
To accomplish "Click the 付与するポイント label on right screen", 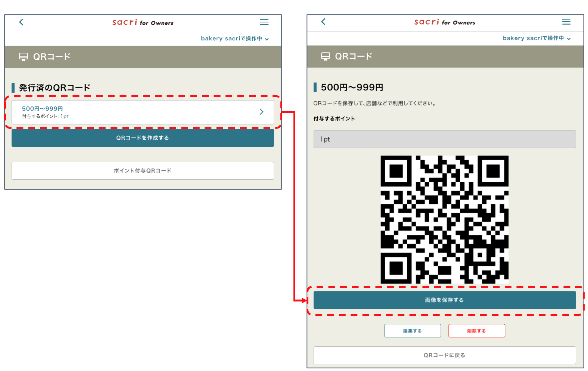I will click(x=334, y=119).
